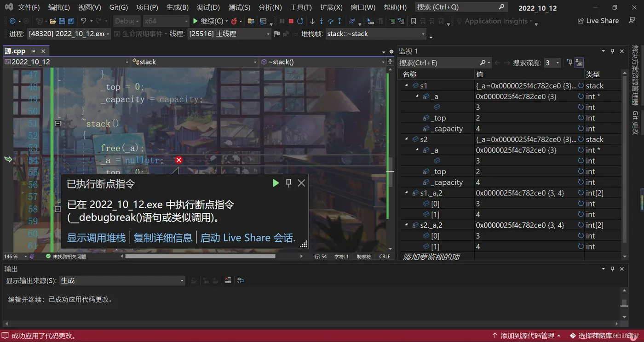Save all files with the double-disk icon
This screenshot has width=644, height=342.
(71, 21)
